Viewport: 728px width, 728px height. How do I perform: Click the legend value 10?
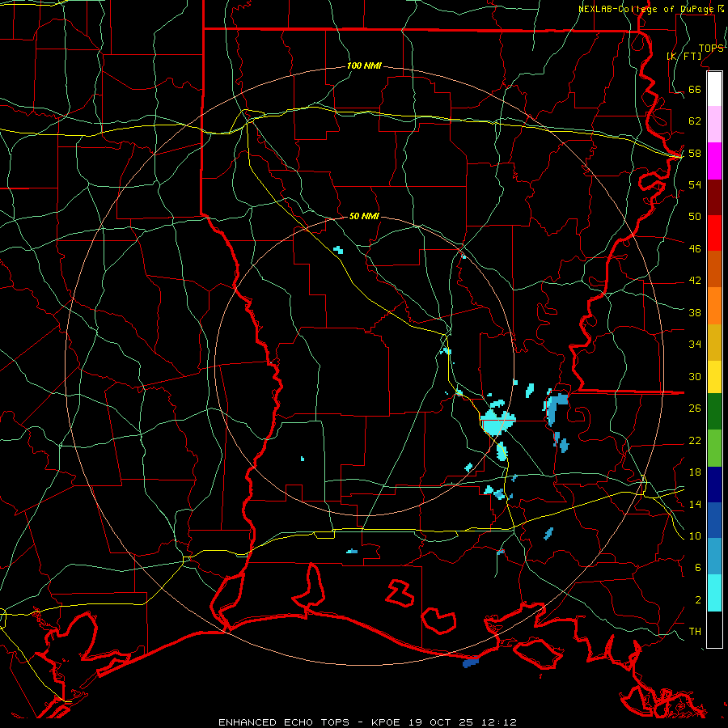(695, 536)
